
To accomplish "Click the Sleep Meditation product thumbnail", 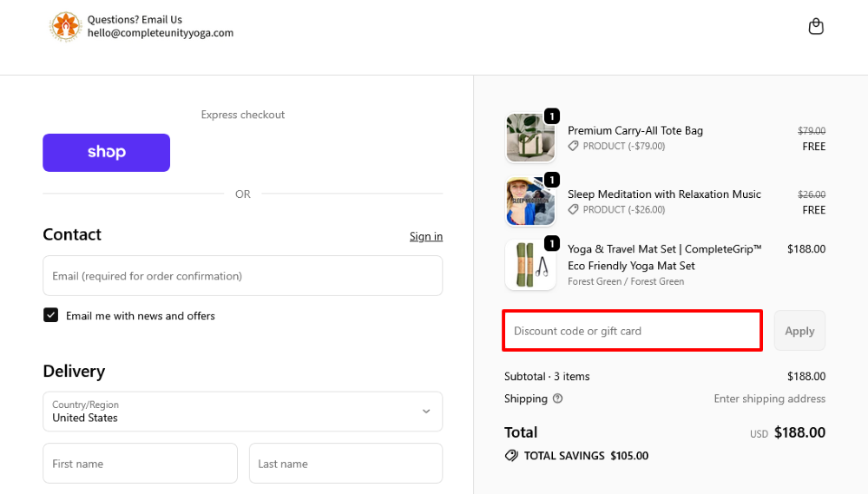I will [529, 201].
